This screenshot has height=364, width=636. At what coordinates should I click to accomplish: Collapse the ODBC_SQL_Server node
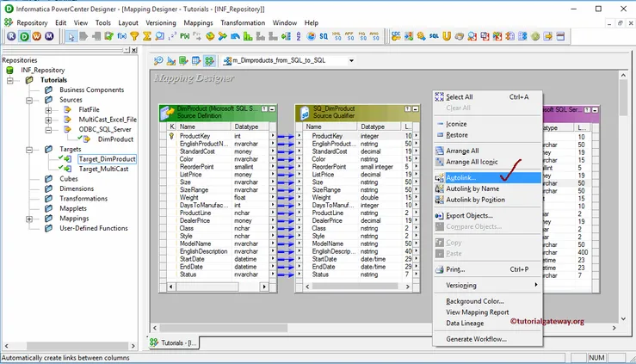coord(48,130)
